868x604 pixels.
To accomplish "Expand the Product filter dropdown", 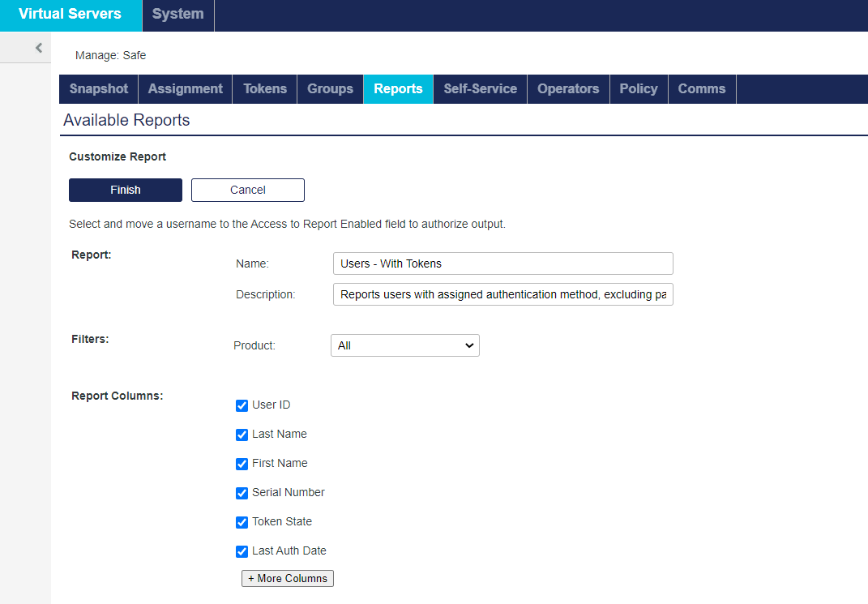I will pyautogui.click(x=404, y=345).
